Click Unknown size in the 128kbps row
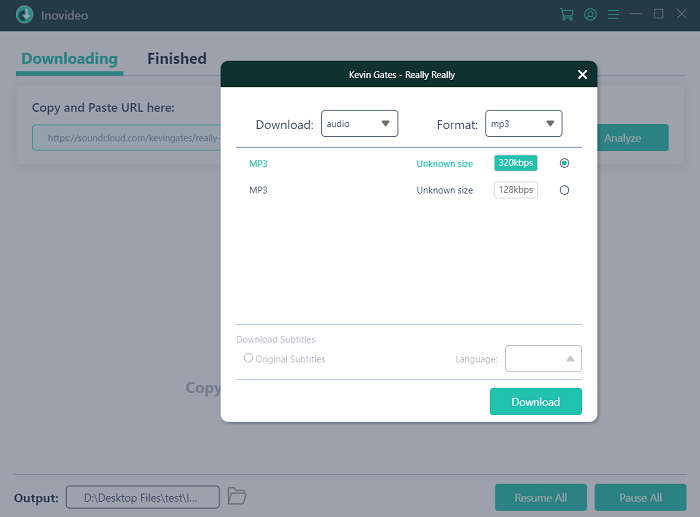 click(445, 190)
